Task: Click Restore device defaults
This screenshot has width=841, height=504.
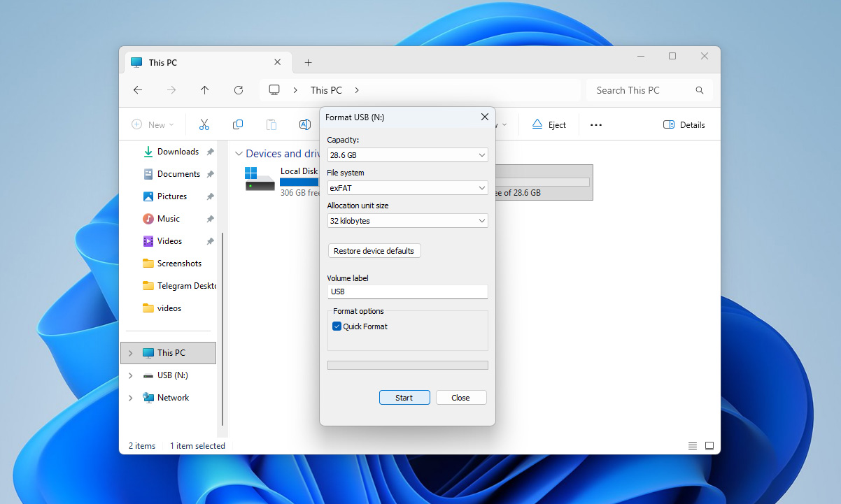Action: click(374, 250)
